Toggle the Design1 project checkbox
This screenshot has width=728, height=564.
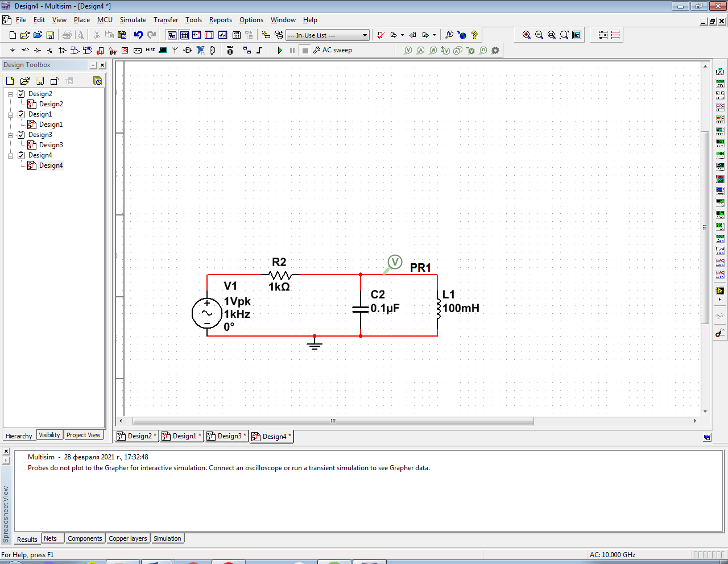21,114
